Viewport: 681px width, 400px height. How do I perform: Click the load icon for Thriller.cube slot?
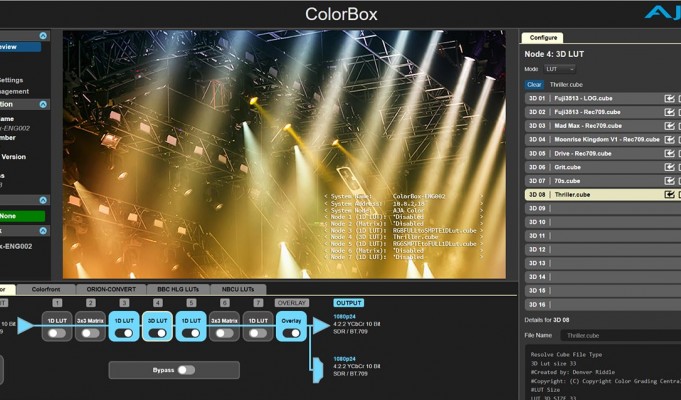(x=669, y=195)
